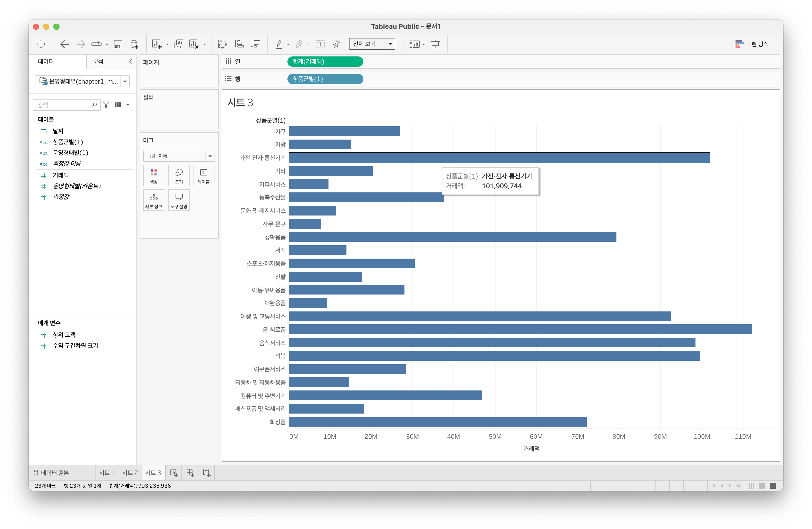Open the 색상 marks card button
The height and width of the screenshot is (529, 812).
tap(154, 175)
